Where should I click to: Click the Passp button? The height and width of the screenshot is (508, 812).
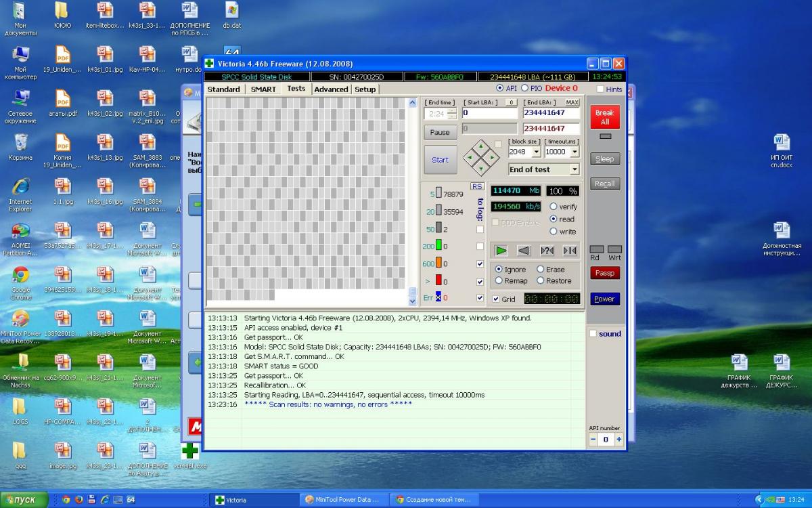click(604, 273)
